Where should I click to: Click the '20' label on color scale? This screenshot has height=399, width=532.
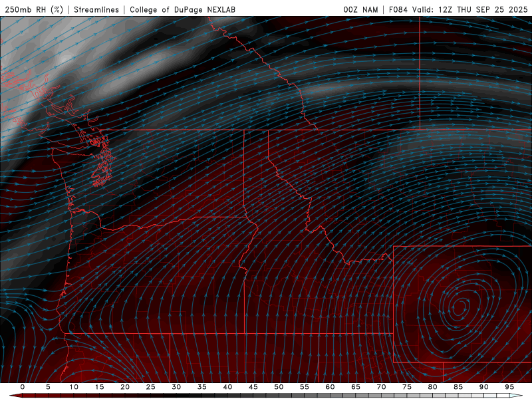tap(125, 387)
